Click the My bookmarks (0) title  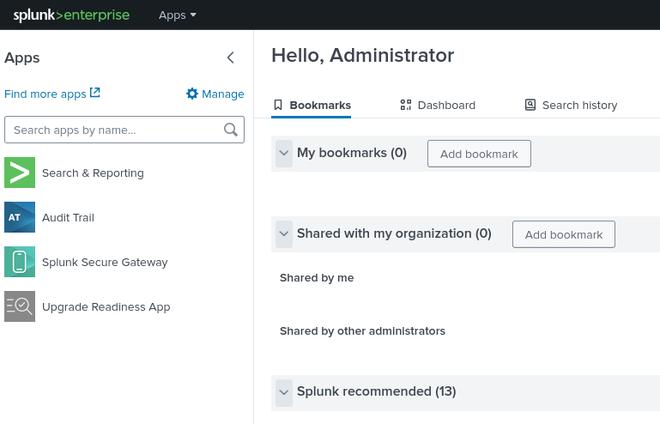pyautogui.click(x=352, y=153)
